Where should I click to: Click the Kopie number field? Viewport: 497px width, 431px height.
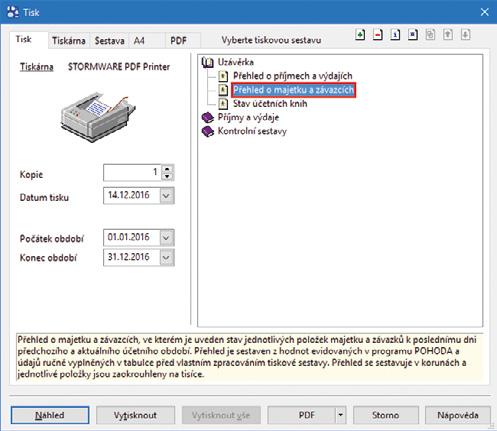133,172
